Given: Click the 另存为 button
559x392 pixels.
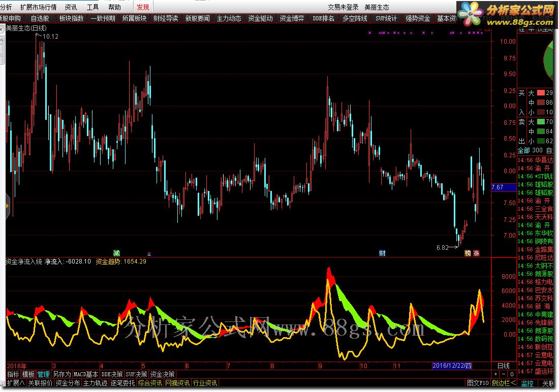Looking at the screenshot, I should coord(61,374).
